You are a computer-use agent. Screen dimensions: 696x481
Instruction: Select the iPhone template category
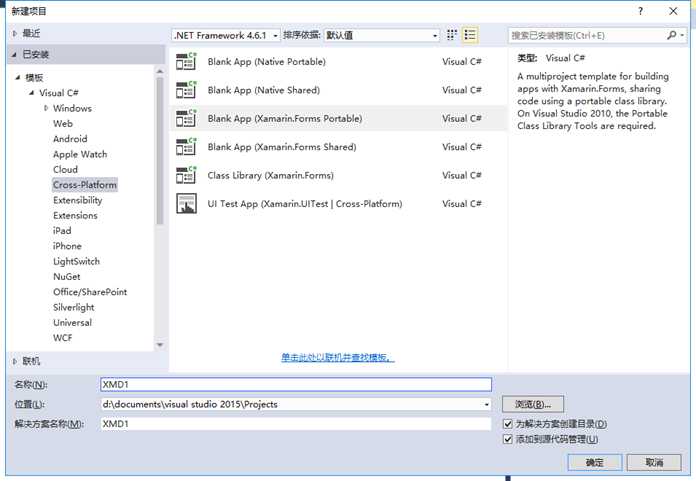click(x=67, y=246)
